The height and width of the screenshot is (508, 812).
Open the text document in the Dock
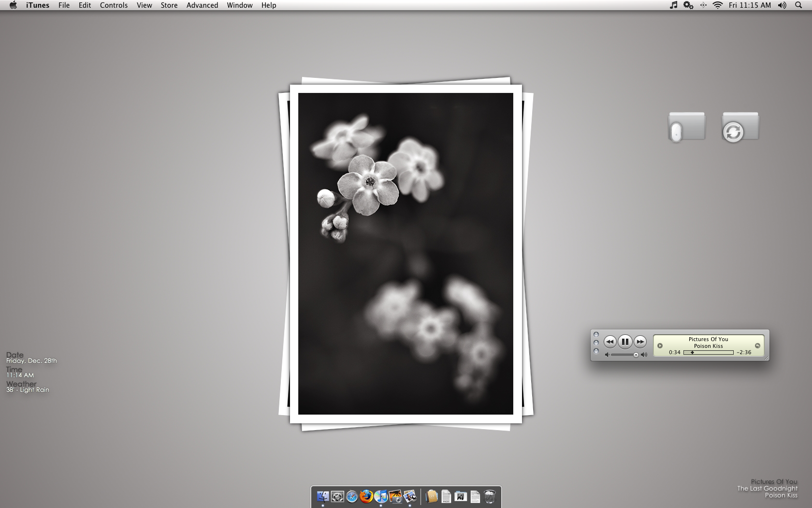[x=475, y=496]
